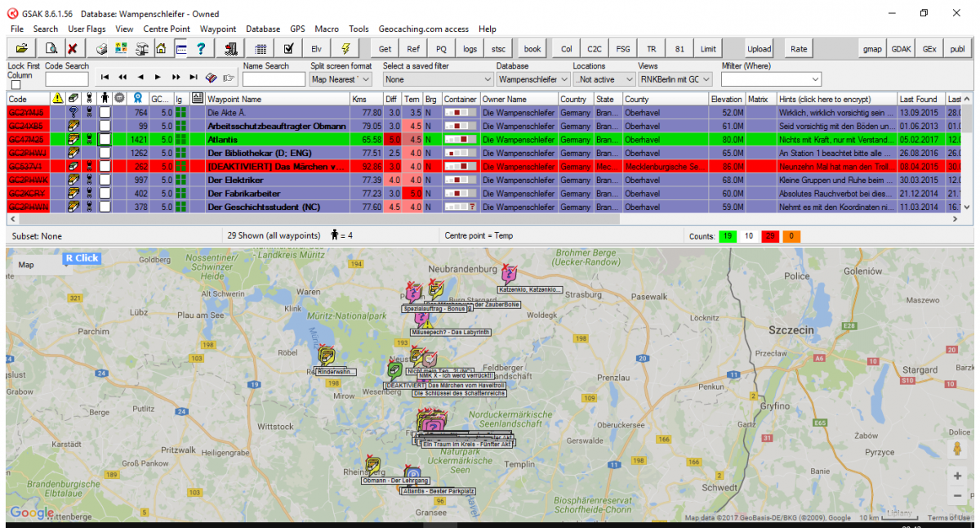
Task: Go to last record navigation arrow
Action: pyautogui.click(x=194, y=78)
